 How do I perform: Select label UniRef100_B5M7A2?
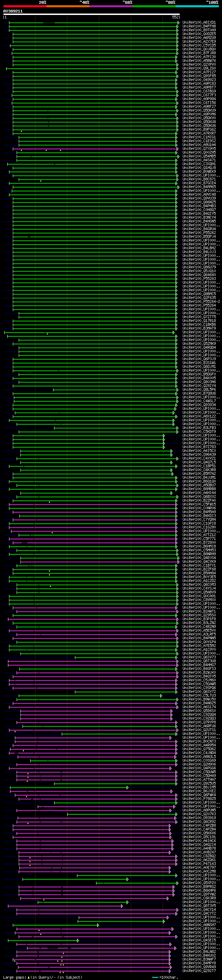pos(199,473)
